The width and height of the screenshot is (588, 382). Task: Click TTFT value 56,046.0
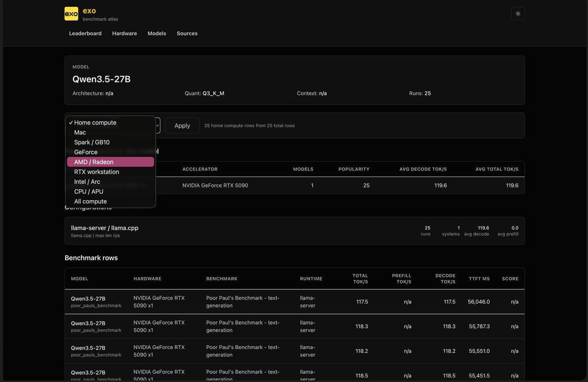479,302
